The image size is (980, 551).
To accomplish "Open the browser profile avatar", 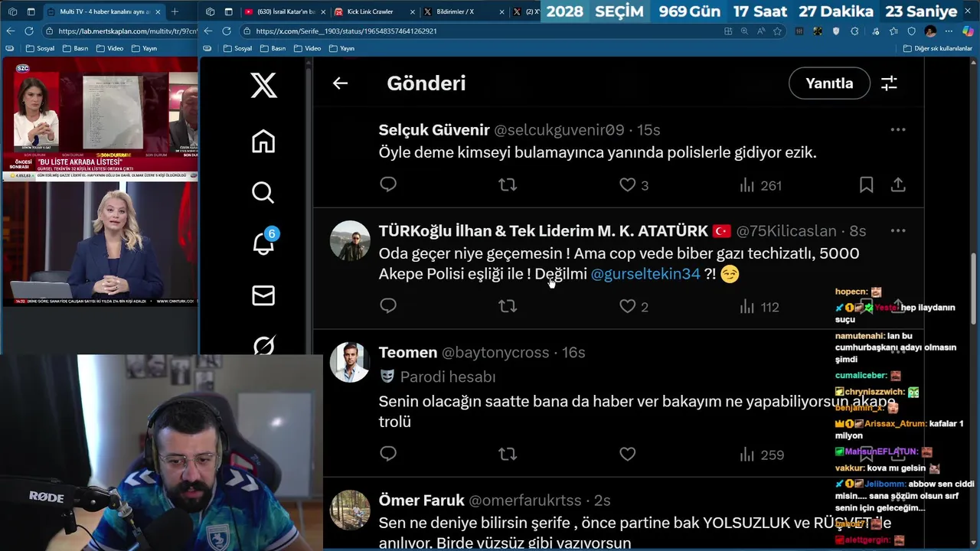I will click(930, 31).
